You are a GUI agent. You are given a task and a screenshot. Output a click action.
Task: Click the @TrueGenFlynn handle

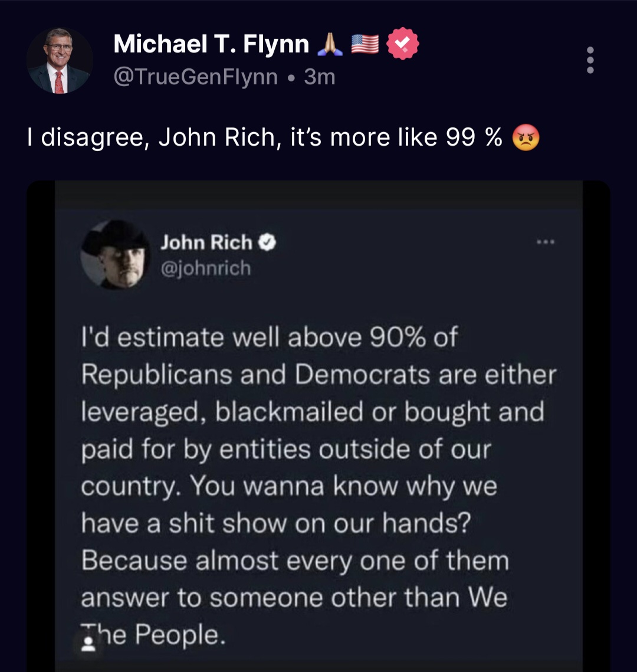point(195,76)
